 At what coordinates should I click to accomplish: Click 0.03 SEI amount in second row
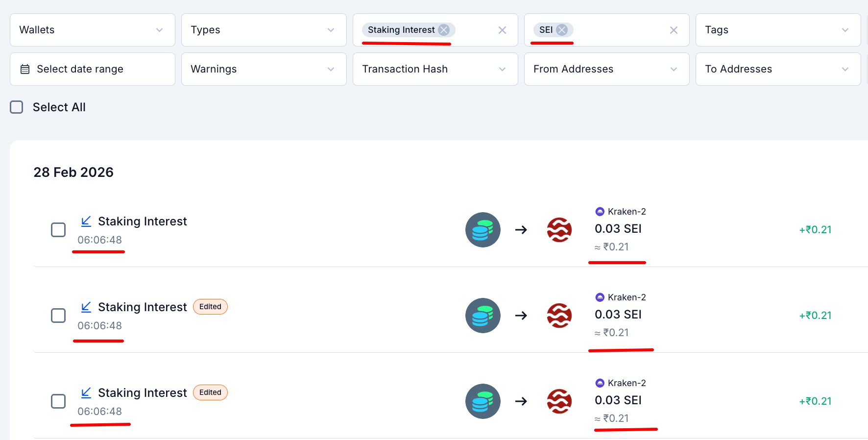618,315
